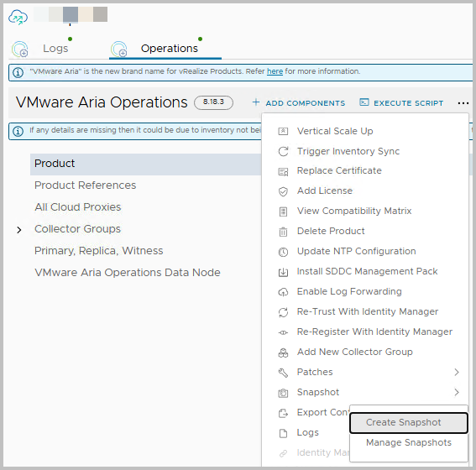Click the cloud logo icon at top left
The width and height of the screenshot is (476, 470).
pyautogui.click(x=18, y=18)
